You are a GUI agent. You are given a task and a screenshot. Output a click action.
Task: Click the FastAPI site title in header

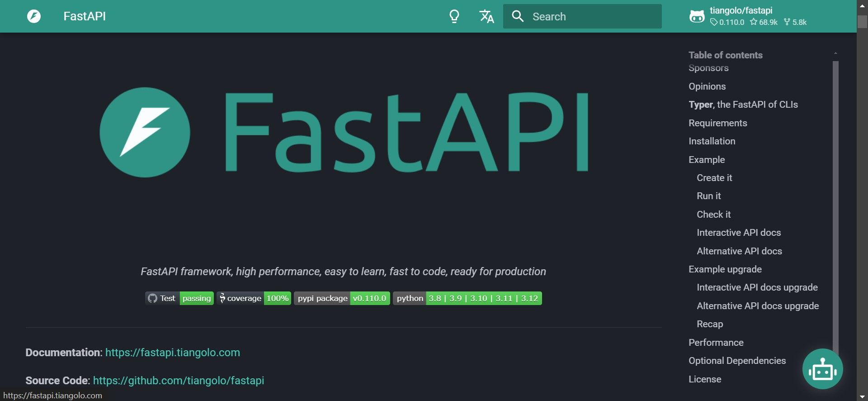pos(85,16)
